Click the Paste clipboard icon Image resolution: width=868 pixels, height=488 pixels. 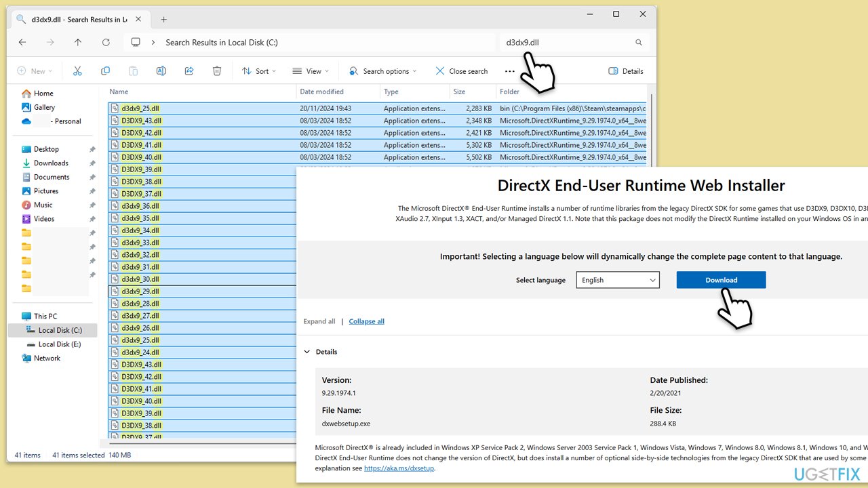pyautogui.click(x=134, y=71)
